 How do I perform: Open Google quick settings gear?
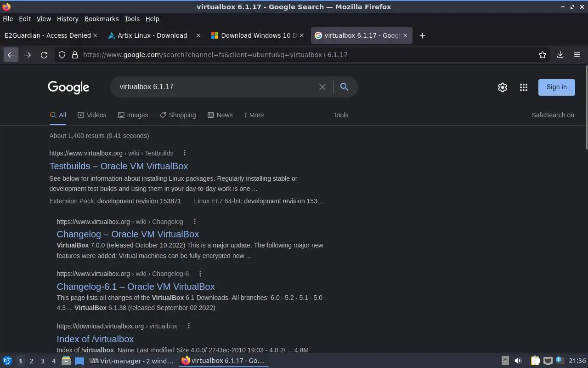pos(503,87)
